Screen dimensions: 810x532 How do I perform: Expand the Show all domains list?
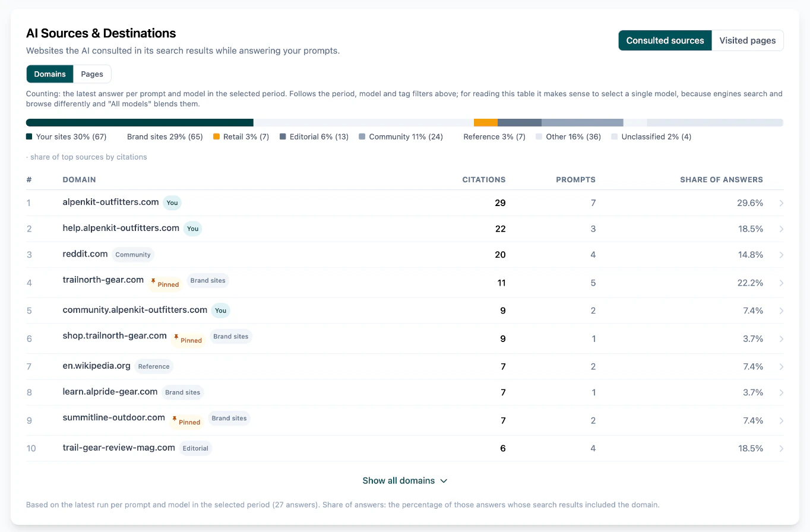(405, 480)
